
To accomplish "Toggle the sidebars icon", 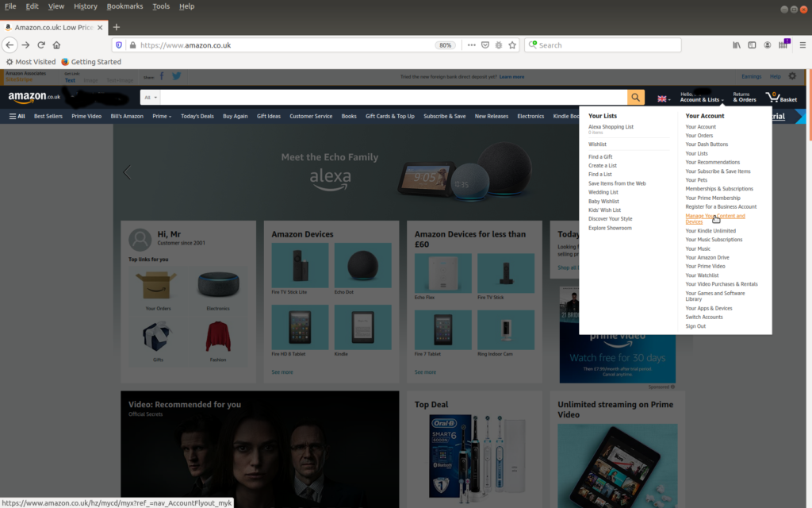I will pyautogui.click(x=752, y=45).
